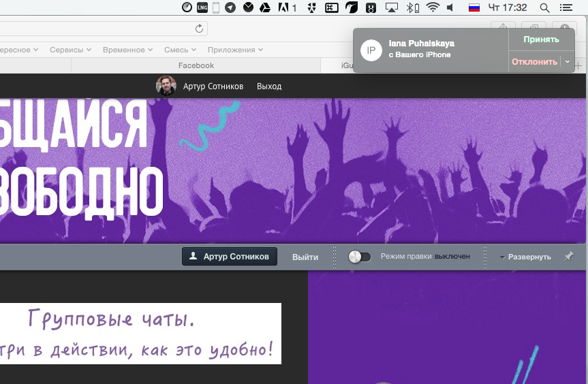This screenshot has height=384, width=588.
Task: Accept the call with Принять
Action: pos(541,39)
